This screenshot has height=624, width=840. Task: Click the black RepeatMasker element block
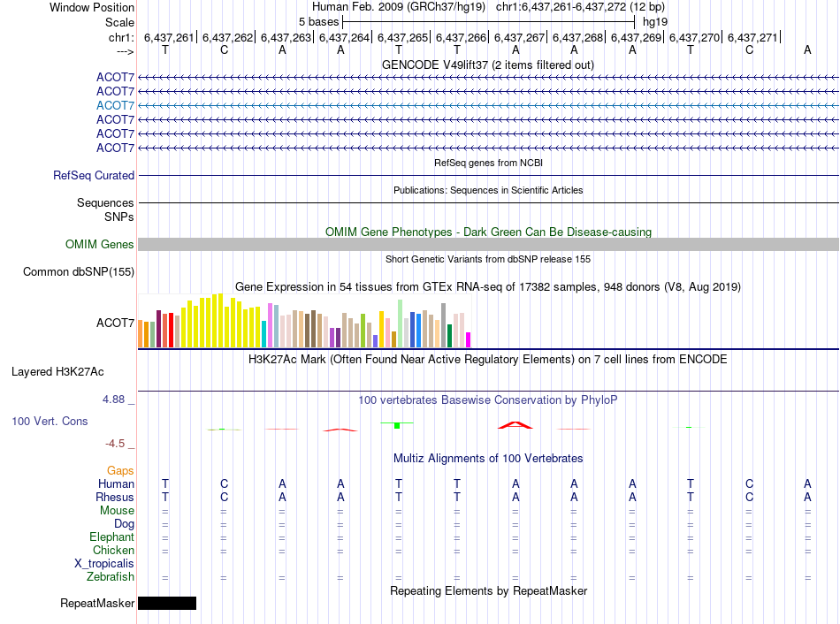point(167,603)
